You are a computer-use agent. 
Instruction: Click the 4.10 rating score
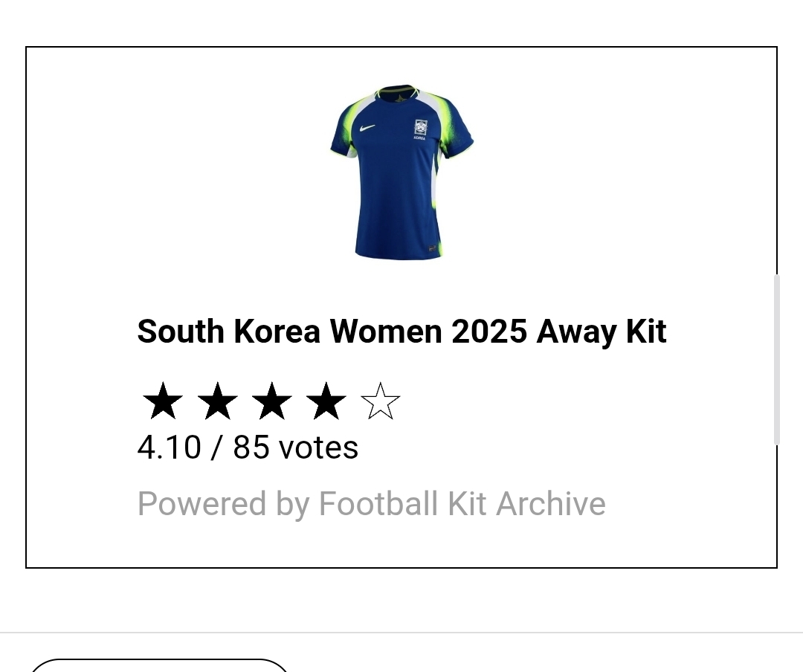coord(169,448)
